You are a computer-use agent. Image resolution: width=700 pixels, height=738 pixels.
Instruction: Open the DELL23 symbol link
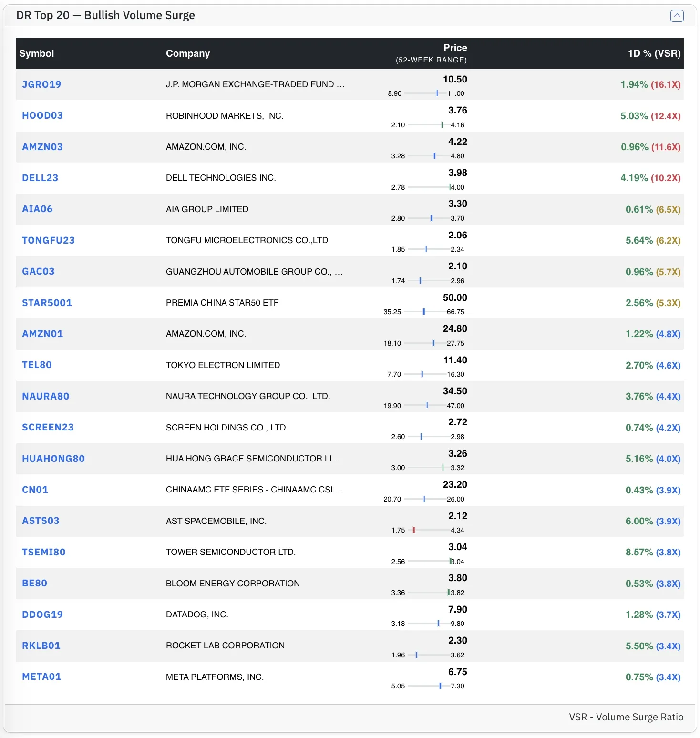(x=40, y=178)
